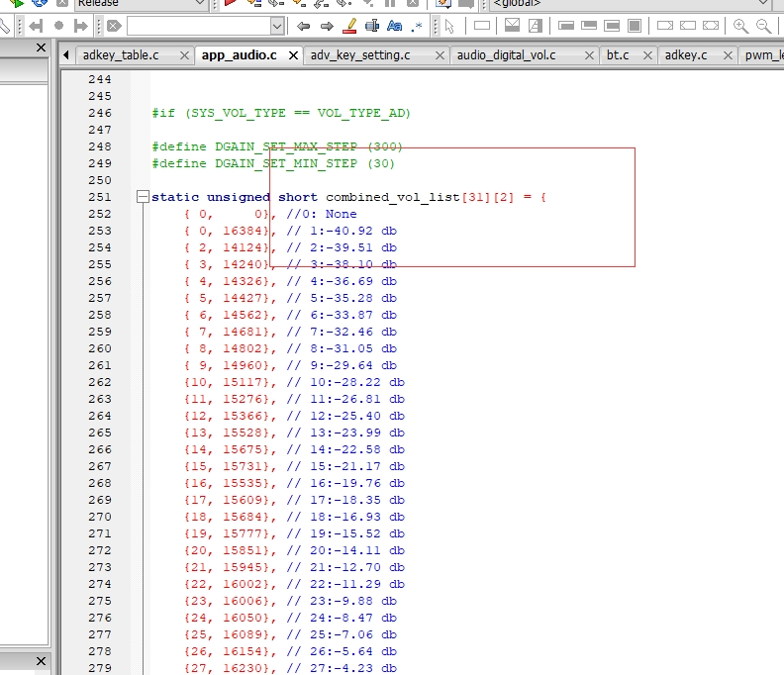
Task: Open the <global> scope dropdown
Action: [631, 4]
